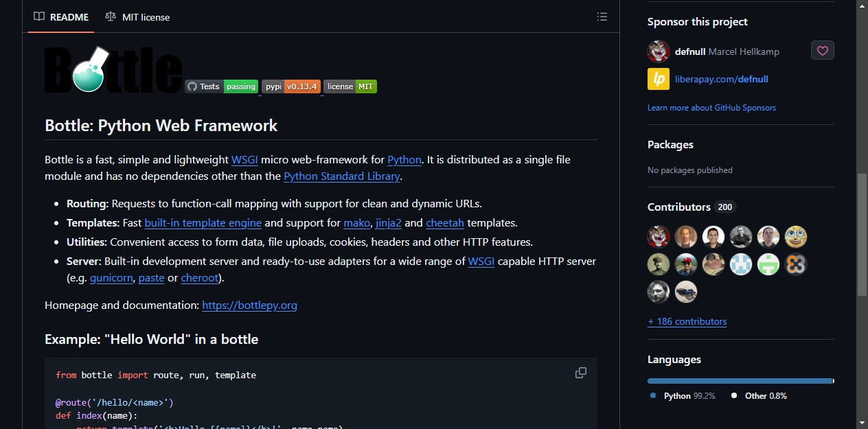This screenshot has width=868, height=429.
Task: Click the languages percentage bar
Action: point(741,380)
